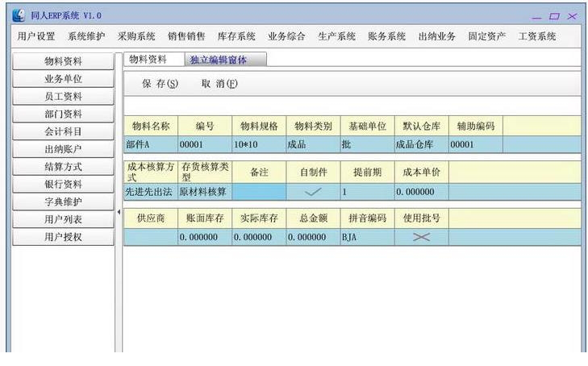Open the 销售销售 menu

[186, 36]
